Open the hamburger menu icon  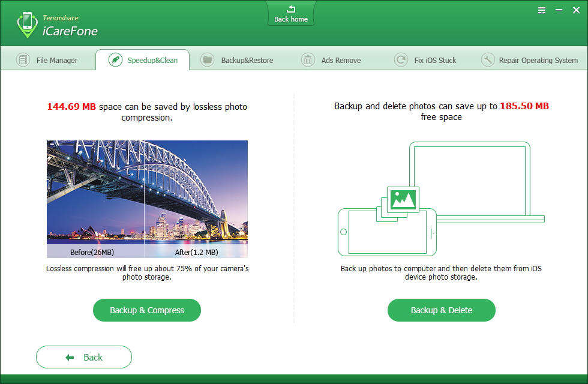[x=541, y=11]
